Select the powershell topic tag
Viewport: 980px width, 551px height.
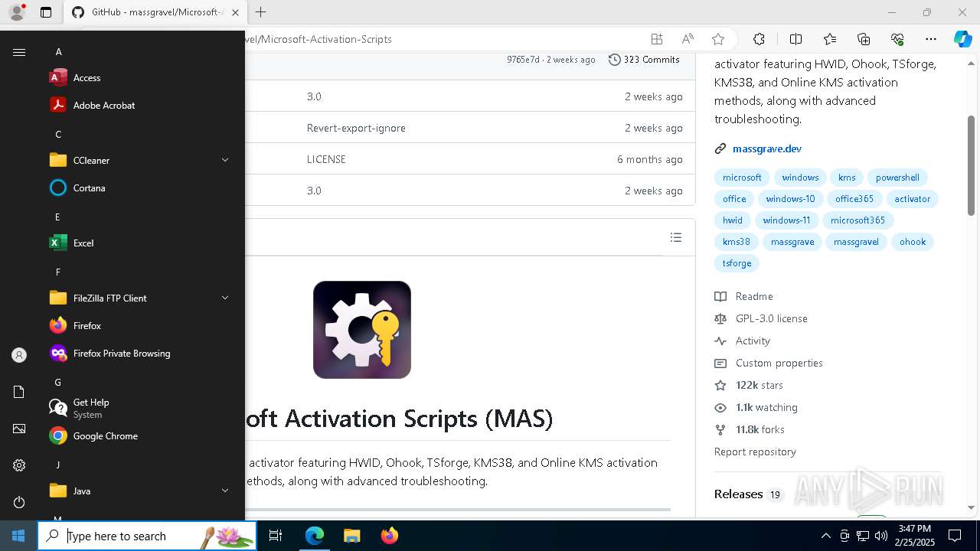[897, 178]
